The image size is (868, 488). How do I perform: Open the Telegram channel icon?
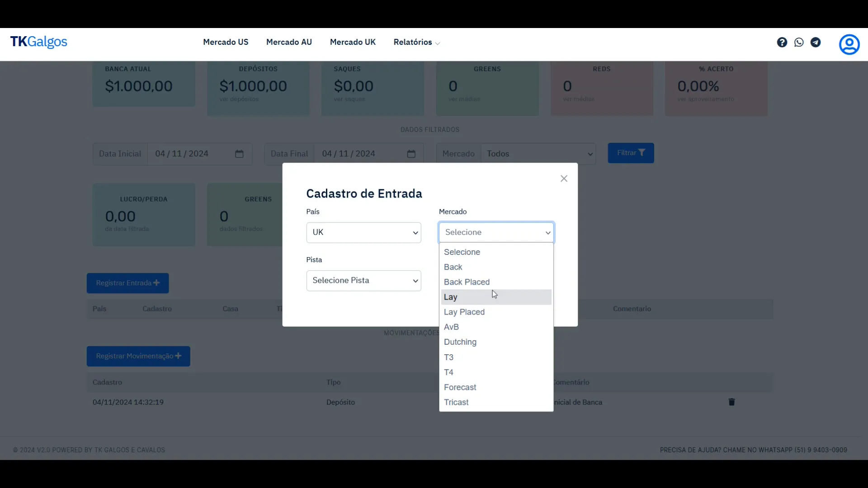coord(816,42)
